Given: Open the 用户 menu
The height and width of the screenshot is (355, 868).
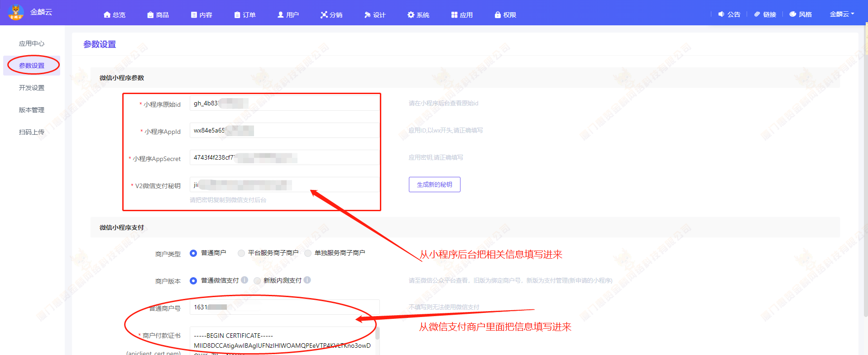Looking at the screenshot, I should (x=288, y=15).
